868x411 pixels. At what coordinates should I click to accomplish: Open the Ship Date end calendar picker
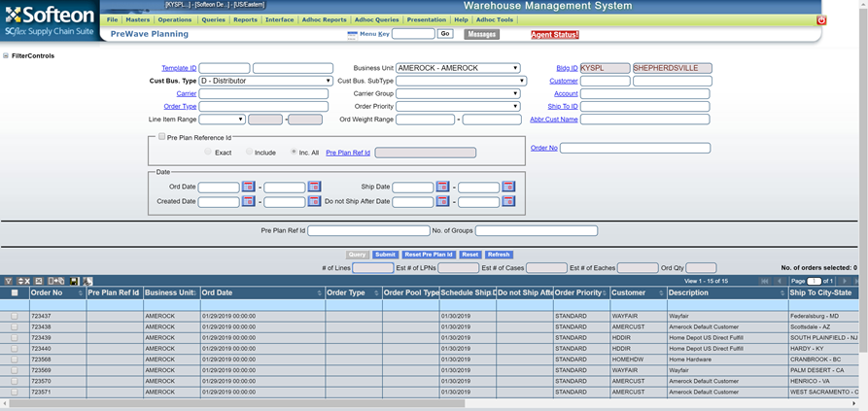point(508,187)
